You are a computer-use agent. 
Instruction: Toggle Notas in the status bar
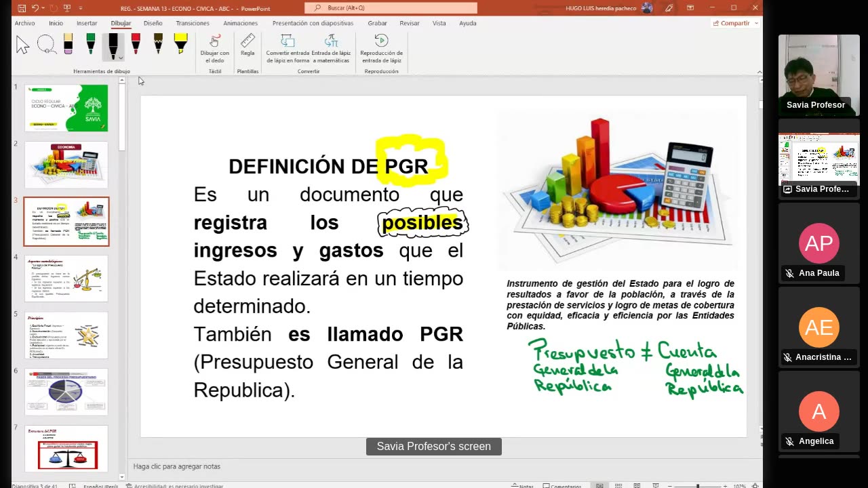click(521, 485)
